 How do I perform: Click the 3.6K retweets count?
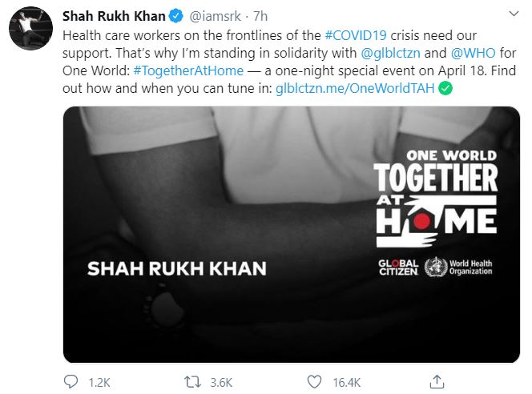coord(221,381)
